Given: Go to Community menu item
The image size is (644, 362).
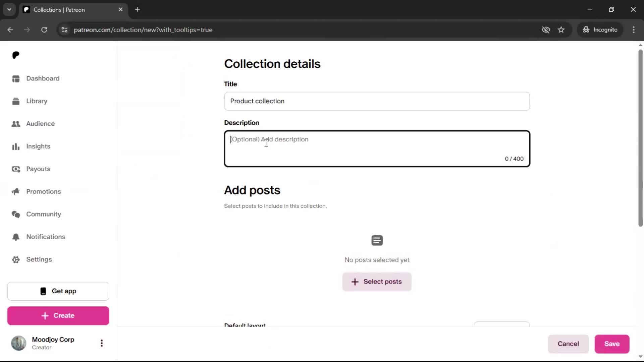Looking at the screenshot, I should [x=44, y=214].
